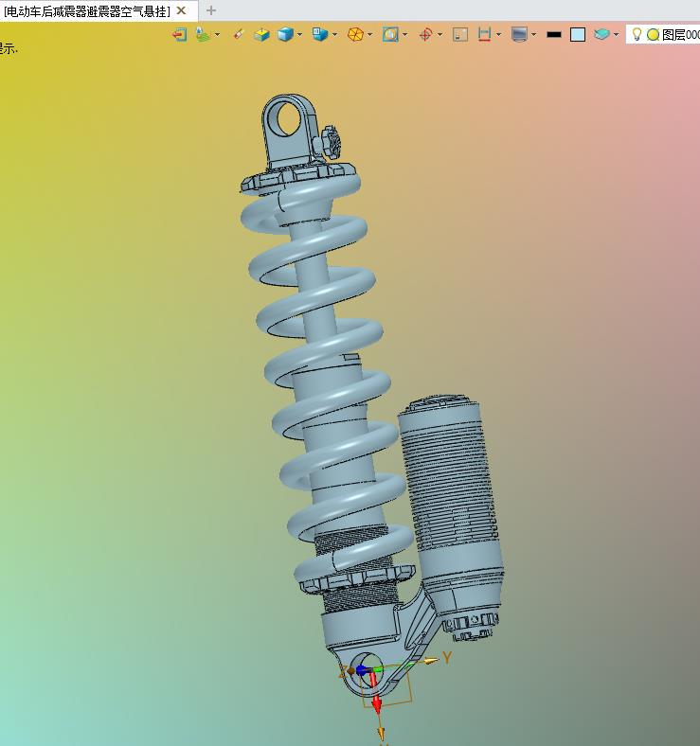The height and width of the screenshot is (746, 700).
Task: Expand dropdown beside monitor display icon
Action: pos(533,35)
